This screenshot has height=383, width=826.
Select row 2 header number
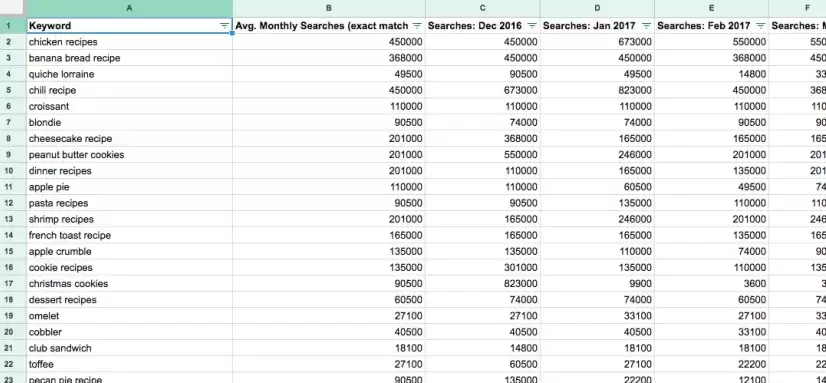pyautogui.click(x=13, y=42)
